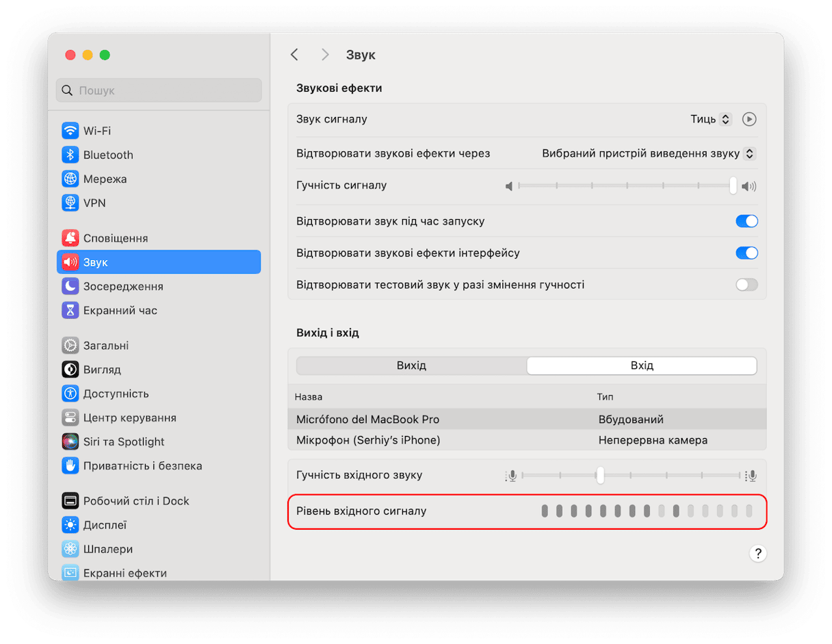The width and height of the screenshot is (832, 644).
Task: Click the Рівень вхідного сигналу label
Action: pos(361,511)
